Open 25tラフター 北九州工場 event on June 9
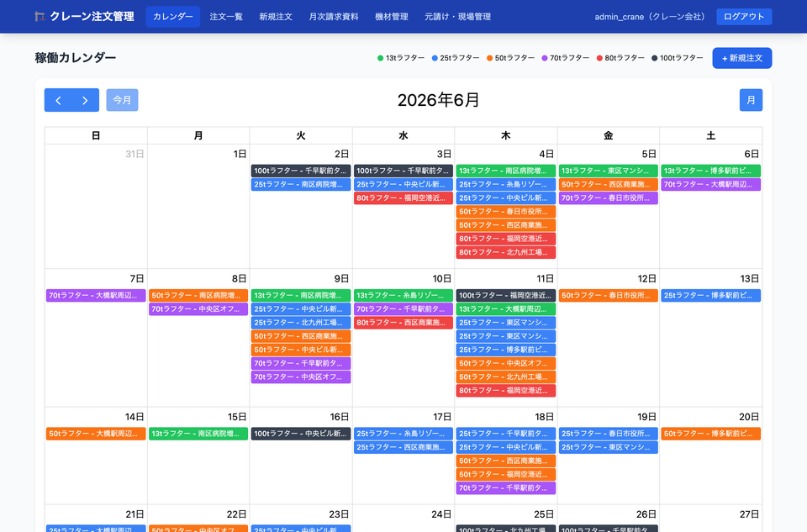The height and width of the screenshot is (532, 807). click(301, 323)
